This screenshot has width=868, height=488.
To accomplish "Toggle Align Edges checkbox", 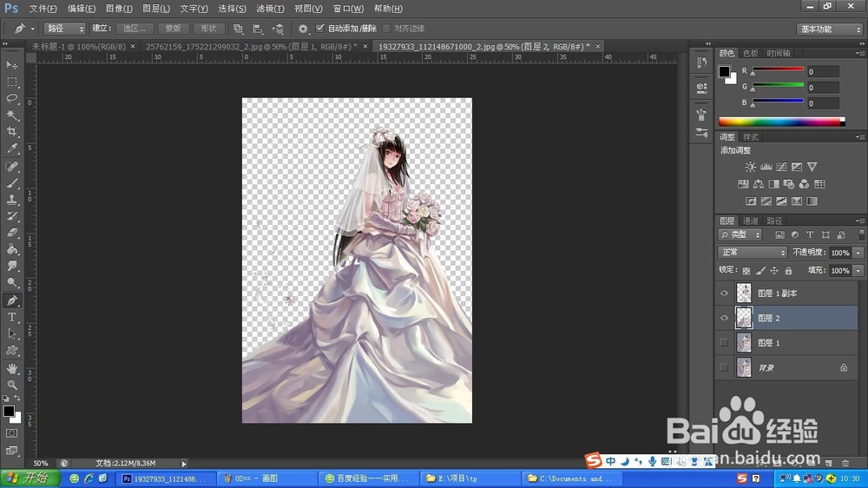I will tap(386, 29).
